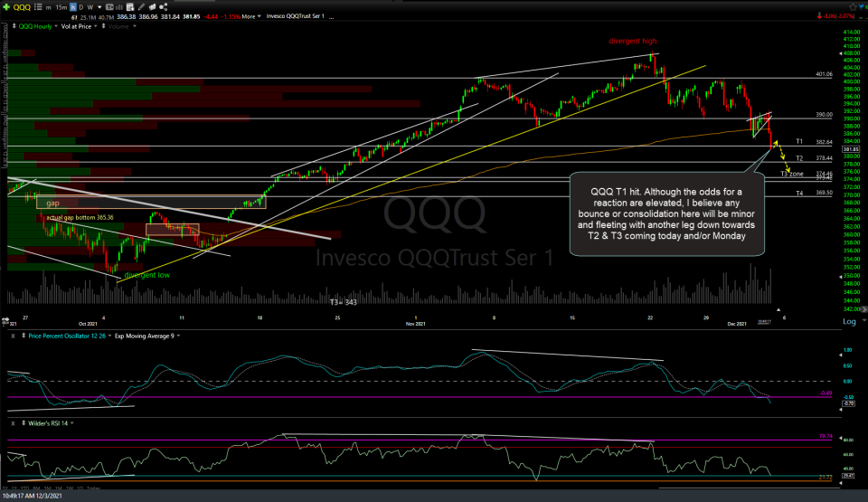868x502 pixels.
Task: Open the Vol at Price dropdown
Action: [x=96, y=26]
